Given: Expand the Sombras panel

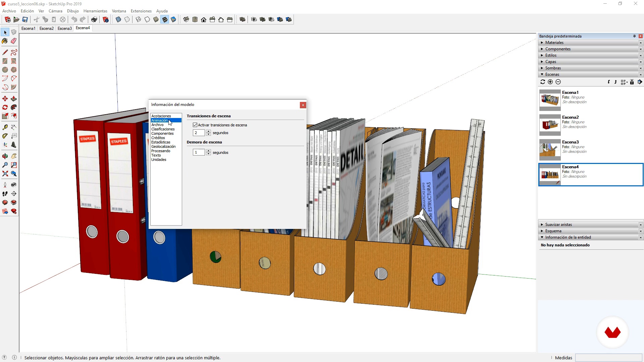Looking at the screenshot, I should pos(553,68).
